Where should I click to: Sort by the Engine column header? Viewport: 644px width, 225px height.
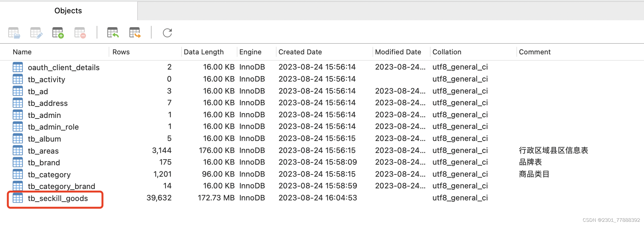coord(250,52)
